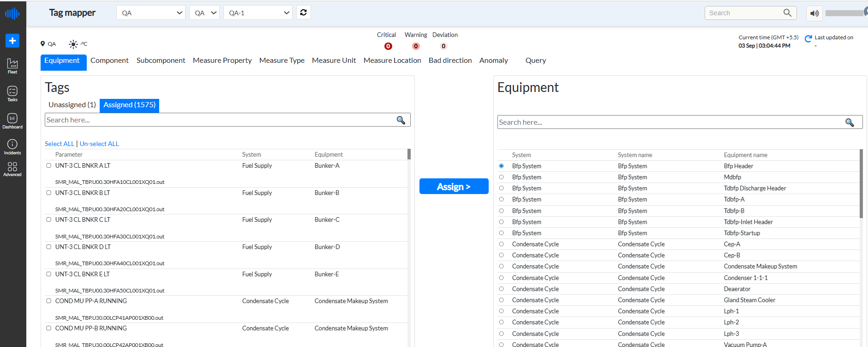Open the Tasks icon in sidebar

click(12, 93)
